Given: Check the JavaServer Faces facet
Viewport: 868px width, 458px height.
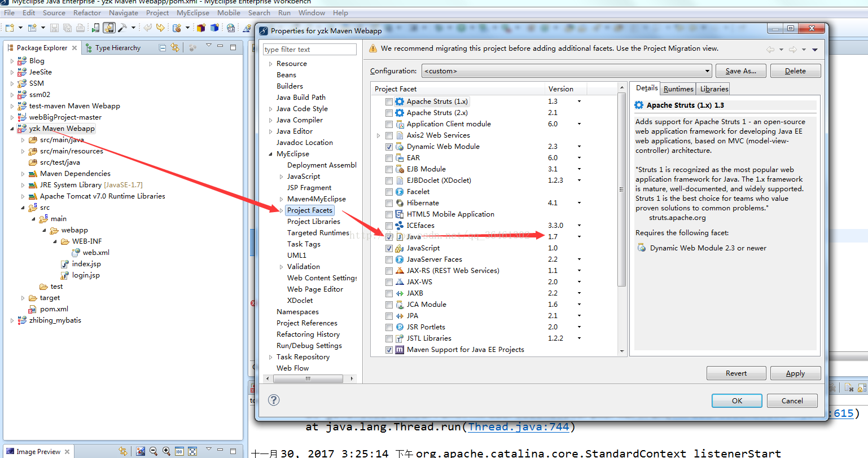Looking at the screenshot, I should pyautogui.click(x=389, y=259).
